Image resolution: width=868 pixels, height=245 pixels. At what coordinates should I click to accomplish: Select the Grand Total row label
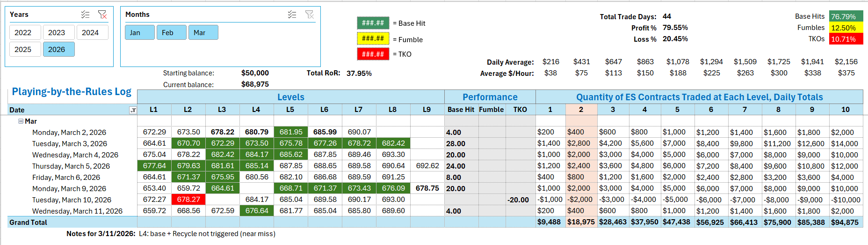[x=29, y=223]
